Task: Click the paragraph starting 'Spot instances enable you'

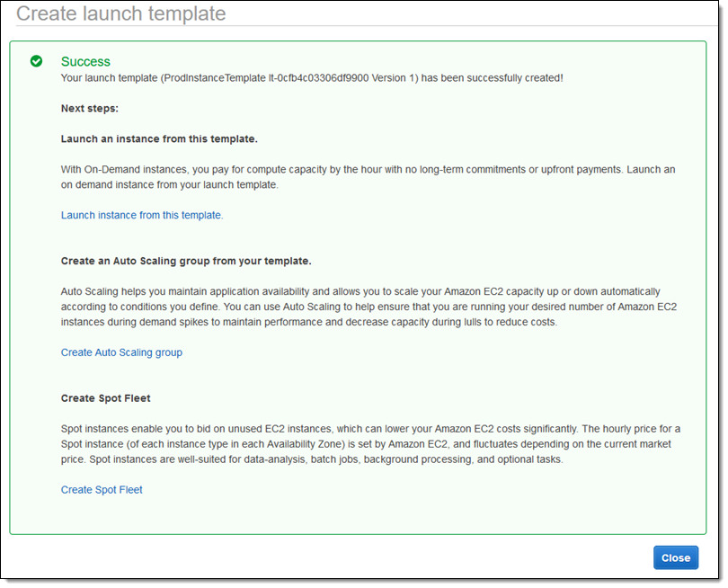Action: point(360,444)
